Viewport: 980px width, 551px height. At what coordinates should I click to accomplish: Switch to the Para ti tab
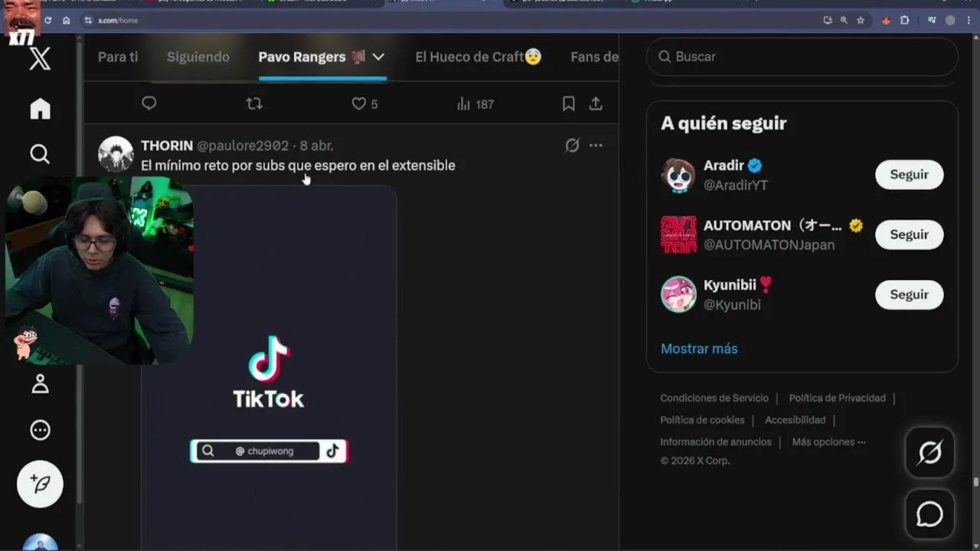[118, 57]
